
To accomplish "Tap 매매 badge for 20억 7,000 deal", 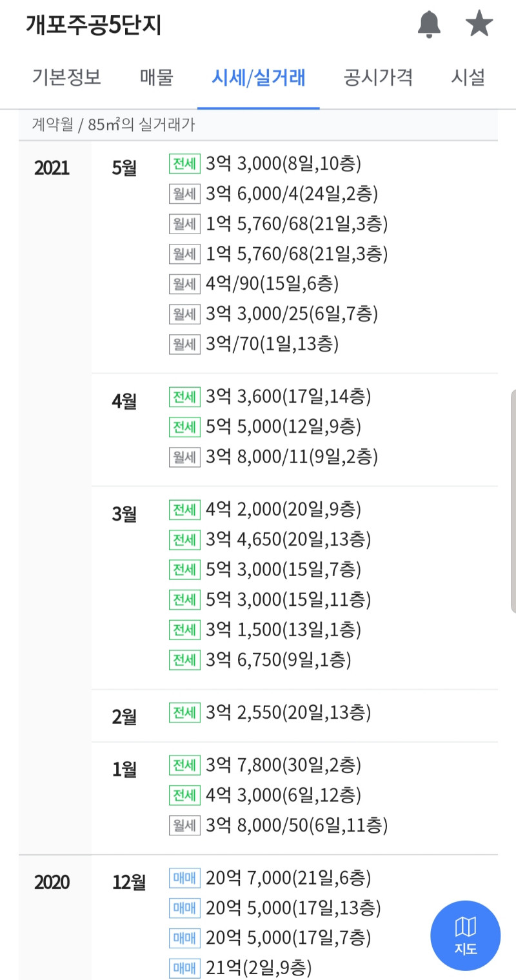I will tap(185, 878).
